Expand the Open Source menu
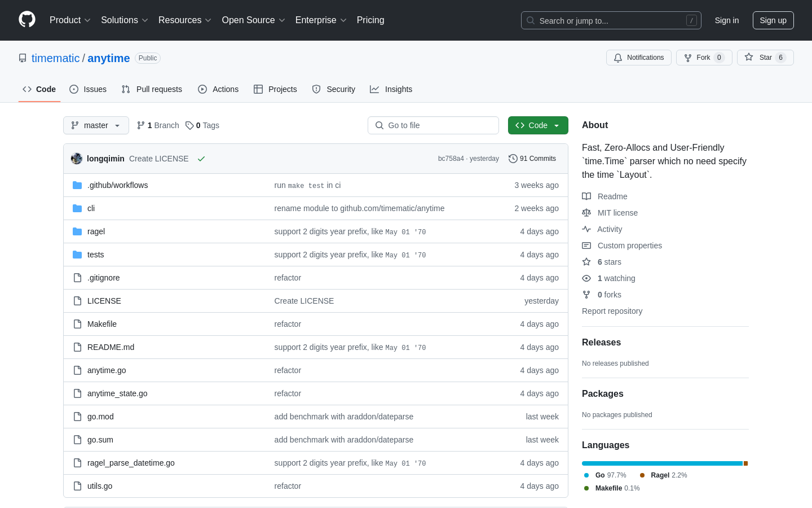Image resolution: width=812 pixels, height=508 pixels. [254, 20]
